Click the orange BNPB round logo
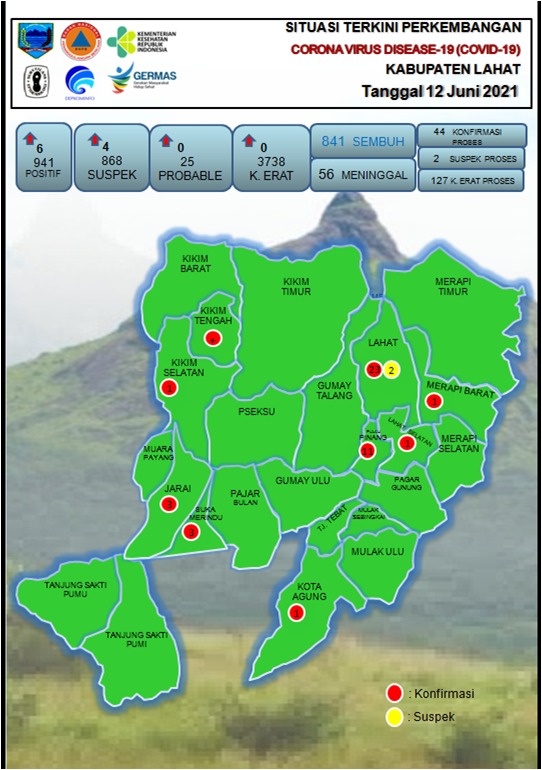 81,41
